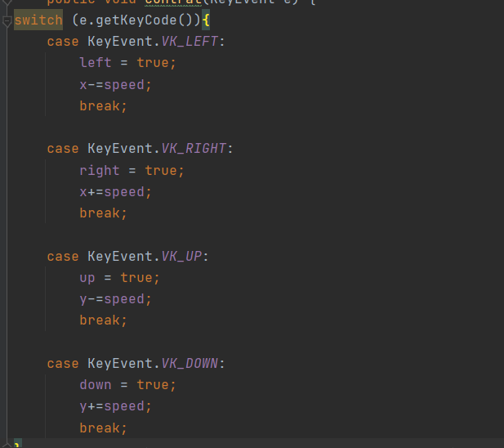This screenshot has width=504, height=448.
Task: Click the x+=speed; statement
Action: tap(115, 191)
